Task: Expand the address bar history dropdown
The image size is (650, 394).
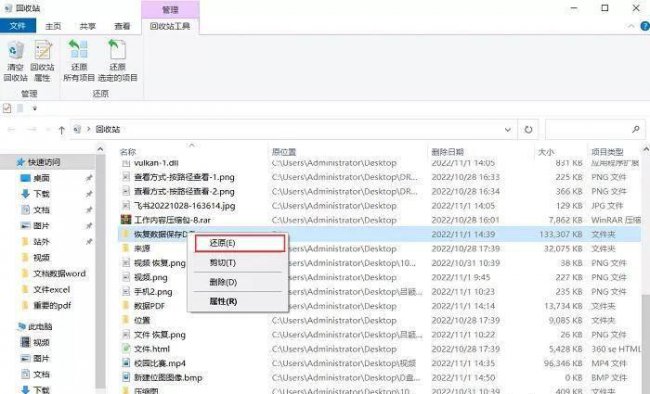Action: tap(508, 130)
